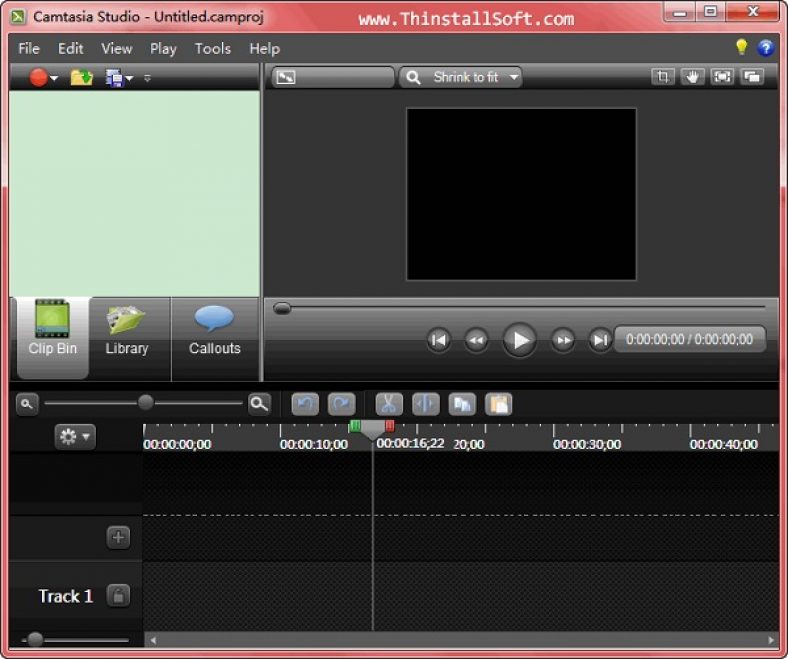Click the blue help question mark icon
This screenshot has width=788, height=659.
click(765, 48)
